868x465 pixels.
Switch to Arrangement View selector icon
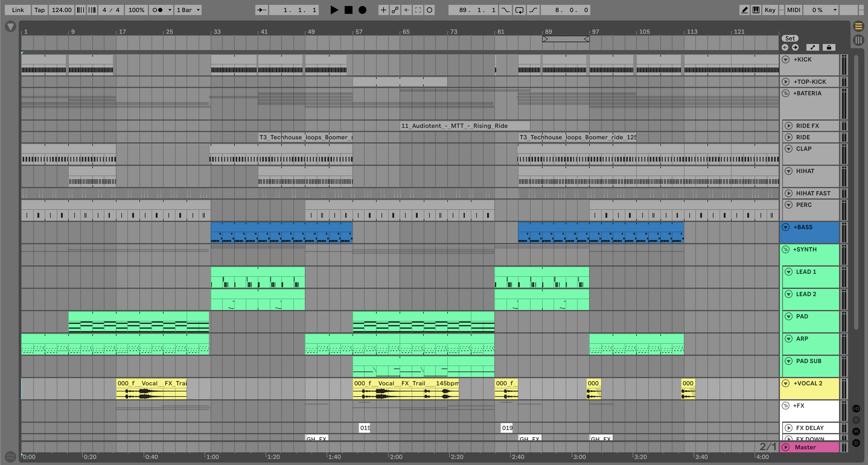[x=859, y=26]
